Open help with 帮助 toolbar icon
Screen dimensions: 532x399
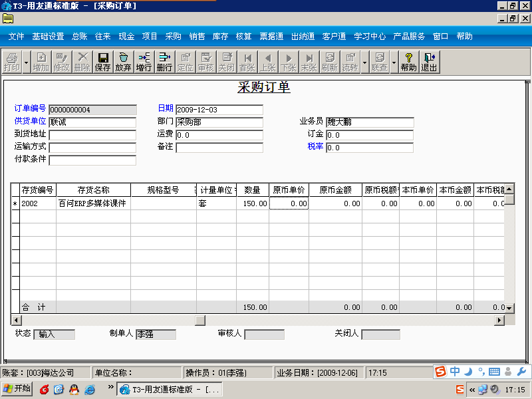coord(408,62)
